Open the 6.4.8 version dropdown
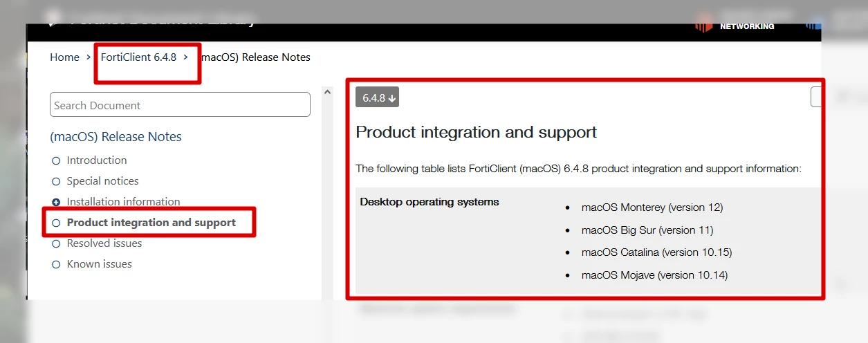 (x=378, y=98)
